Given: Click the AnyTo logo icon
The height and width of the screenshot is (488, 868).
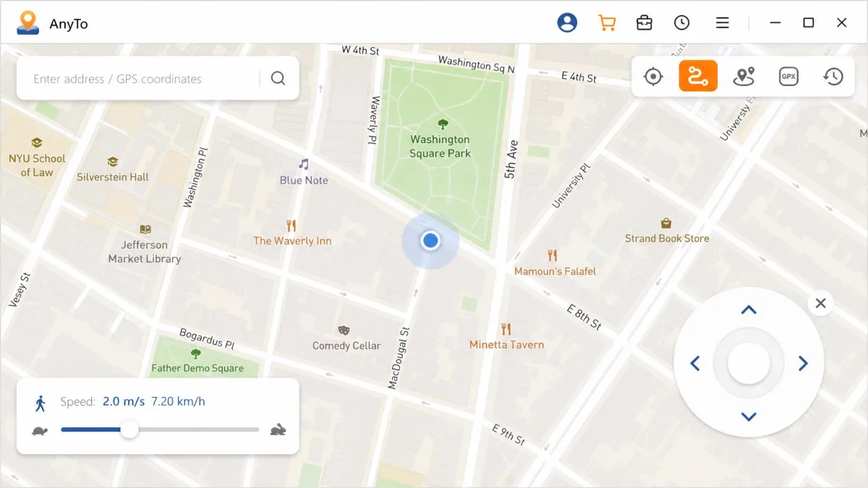Looking at the screenshot, I should tap(28, 23).
